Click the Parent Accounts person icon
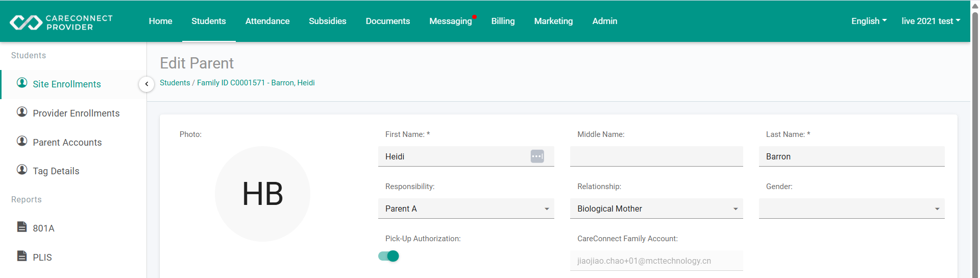This screenshot has height=278, width=980. (22, 141)
